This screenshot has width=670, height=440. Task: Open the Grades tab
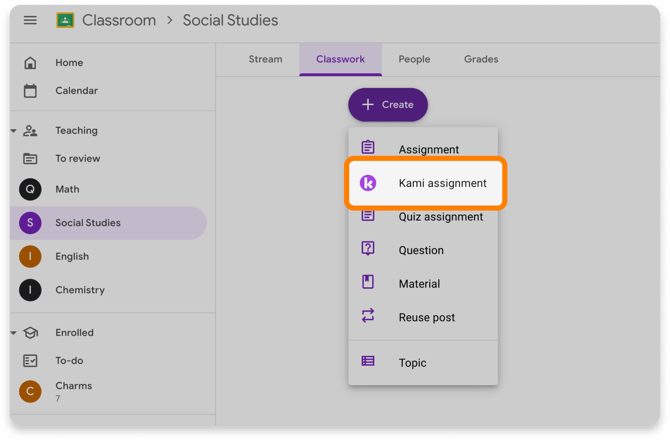click(481, 59)
